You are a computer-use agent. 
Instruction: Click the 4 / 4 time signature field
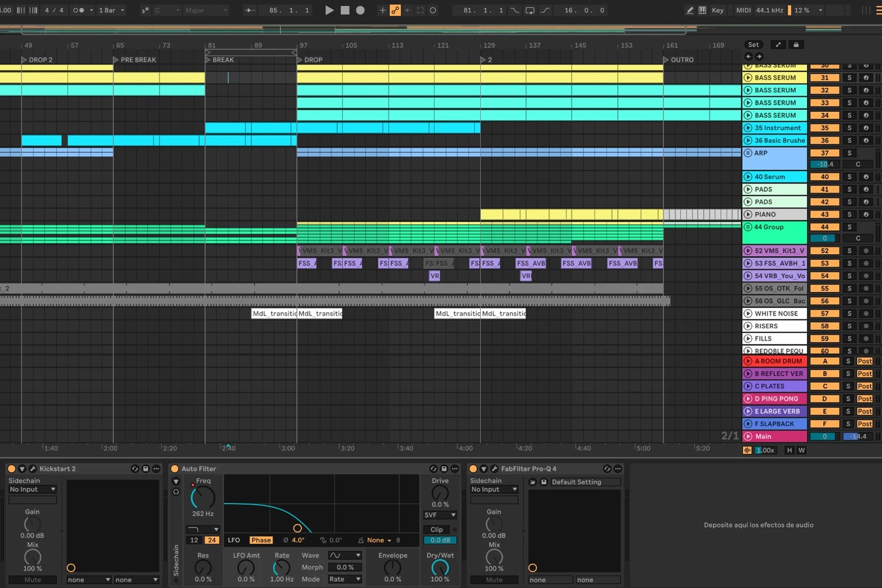[54, 10]
